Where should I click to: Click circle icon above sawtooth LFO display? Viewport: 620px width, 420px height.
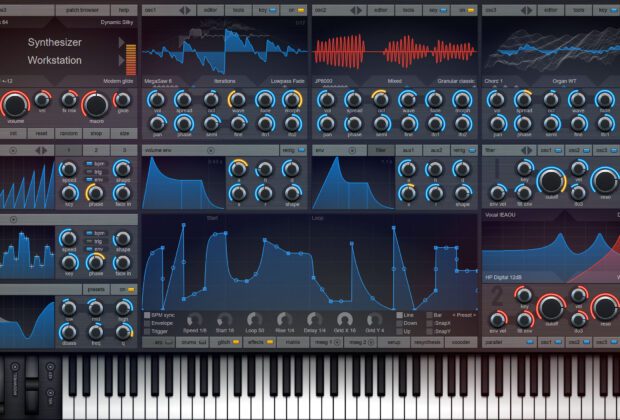coord(13,150)
